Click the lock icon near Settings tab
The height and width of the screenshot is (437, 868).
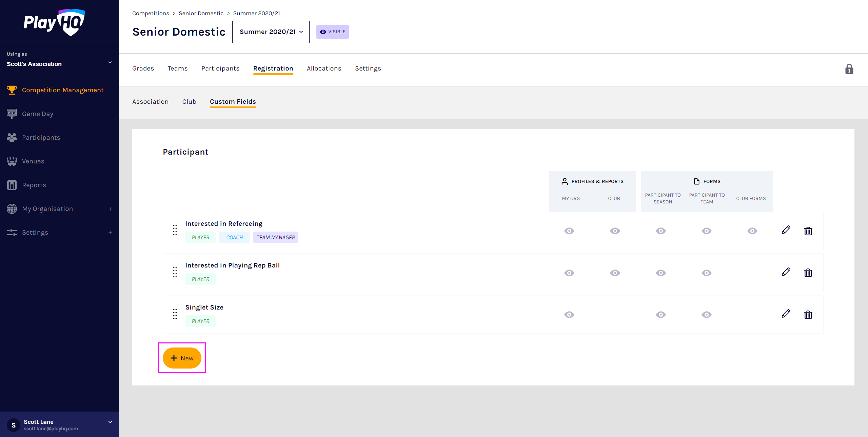(849, 69)
